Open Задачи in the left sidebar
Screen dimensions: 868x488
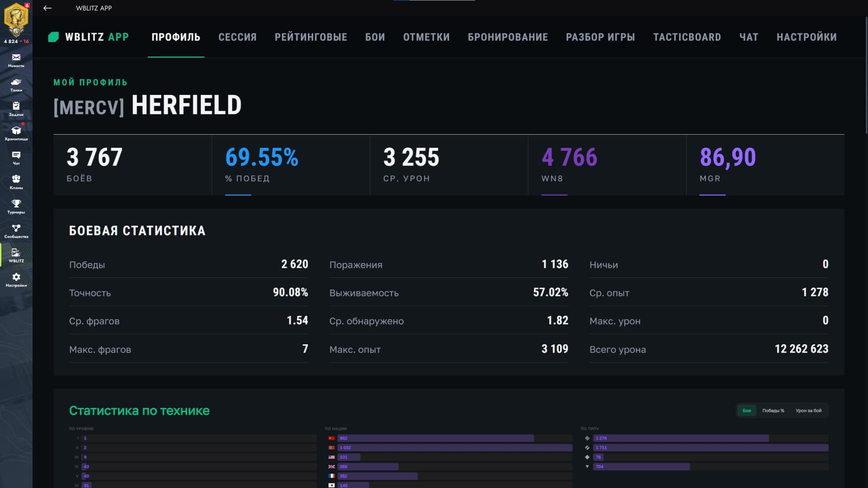coord(16,109)
